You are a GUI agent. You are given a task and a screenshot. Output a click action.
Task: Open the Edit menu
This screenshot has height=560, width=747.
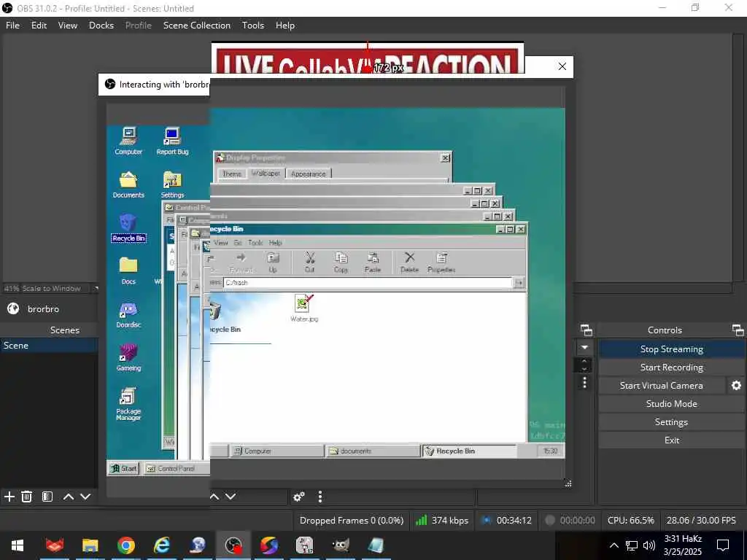(39, 26)
